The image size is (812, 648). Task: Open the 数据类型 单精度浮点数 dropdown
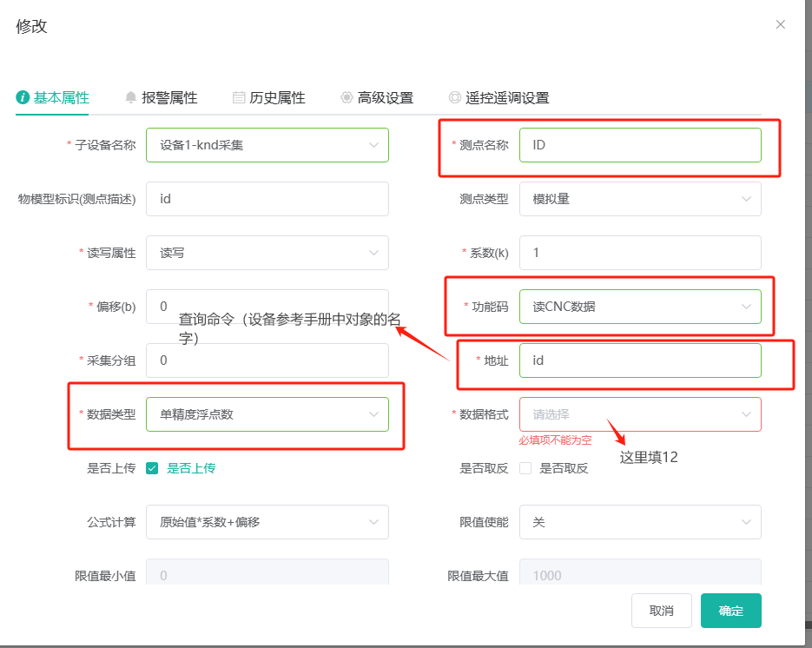click(x=267, y=414)
